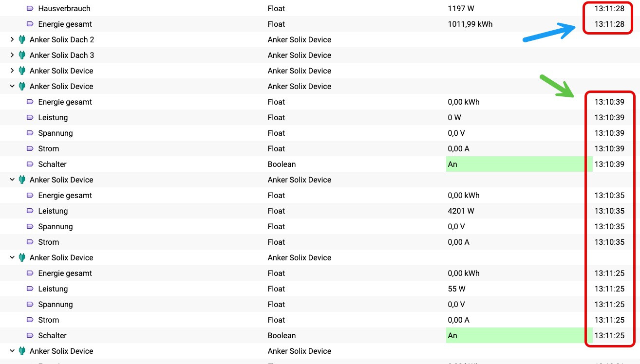Screen dimensions: 640x364
Task: Click the tag icon of Schalter updated 13:10:39
Action: point(30,164)
